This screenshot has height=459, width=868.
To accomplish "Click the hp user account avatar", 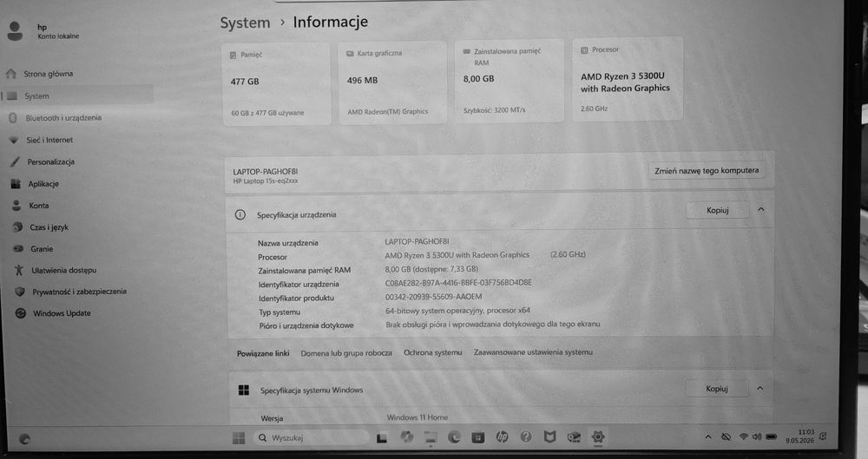I will [x=15, y=31].
